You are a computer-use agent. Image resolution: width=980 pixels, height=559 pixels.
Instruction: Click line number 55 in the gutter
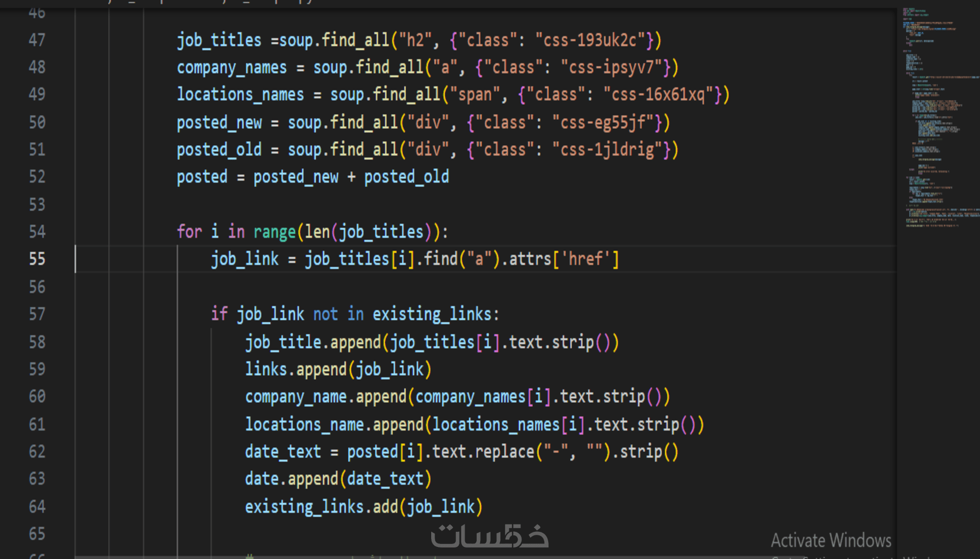(37, 259)
